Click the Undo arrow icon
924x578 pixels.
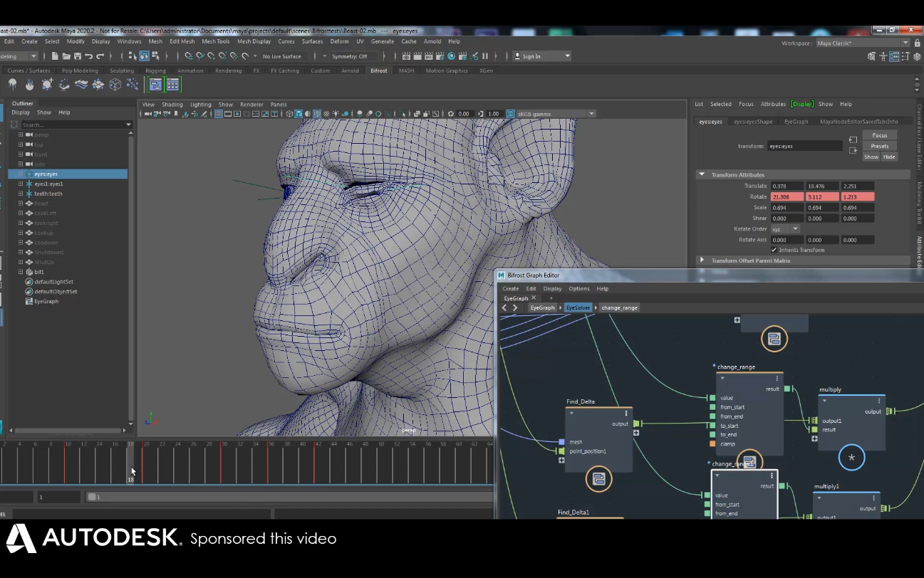(88, 56)
